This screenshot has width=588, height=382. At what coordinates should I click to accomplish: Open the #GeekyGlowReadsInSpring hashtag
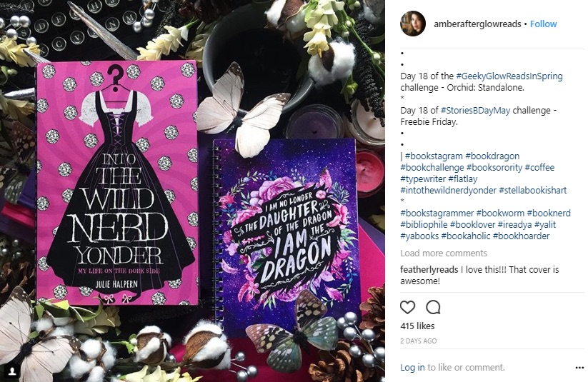tap(509, 76)
